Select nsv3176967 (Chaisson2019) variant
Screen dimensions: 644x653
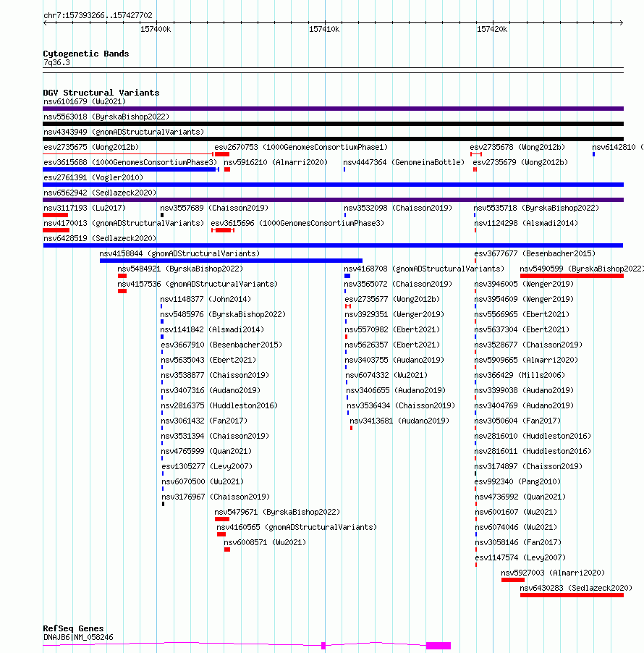[216, 497]
